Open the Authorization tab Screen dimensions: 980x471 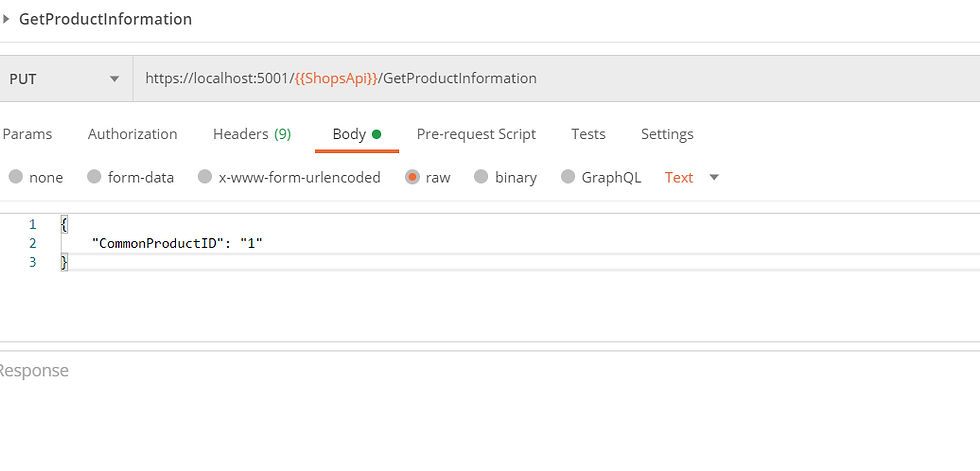pyautogui.click(x=132, y=134)
